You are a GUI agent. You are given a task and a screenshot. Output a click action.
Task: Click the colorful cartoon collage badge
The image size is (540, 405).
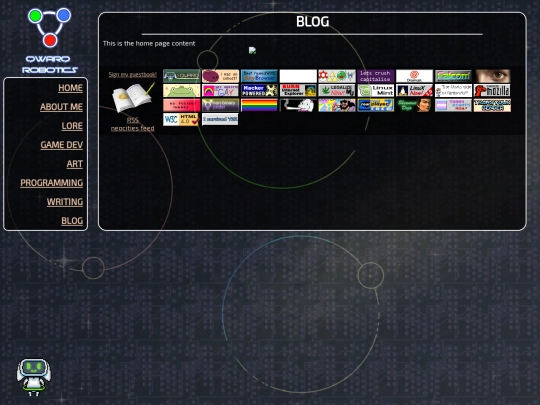(x=337, y=105)
